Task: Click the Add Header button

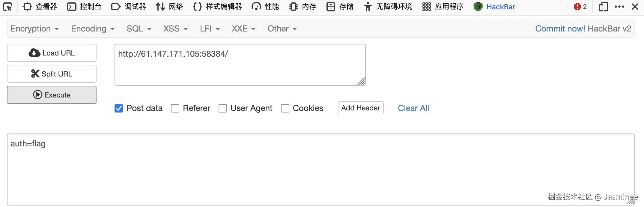Action: coord(360,108)
